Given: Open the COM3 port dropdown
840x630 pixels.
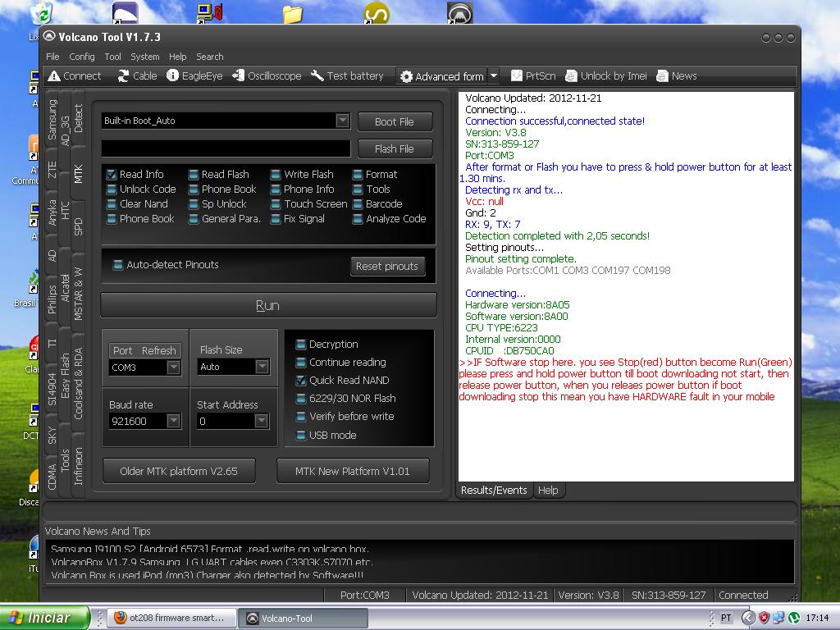Looking at the screenshot, I should pos(173,367).
